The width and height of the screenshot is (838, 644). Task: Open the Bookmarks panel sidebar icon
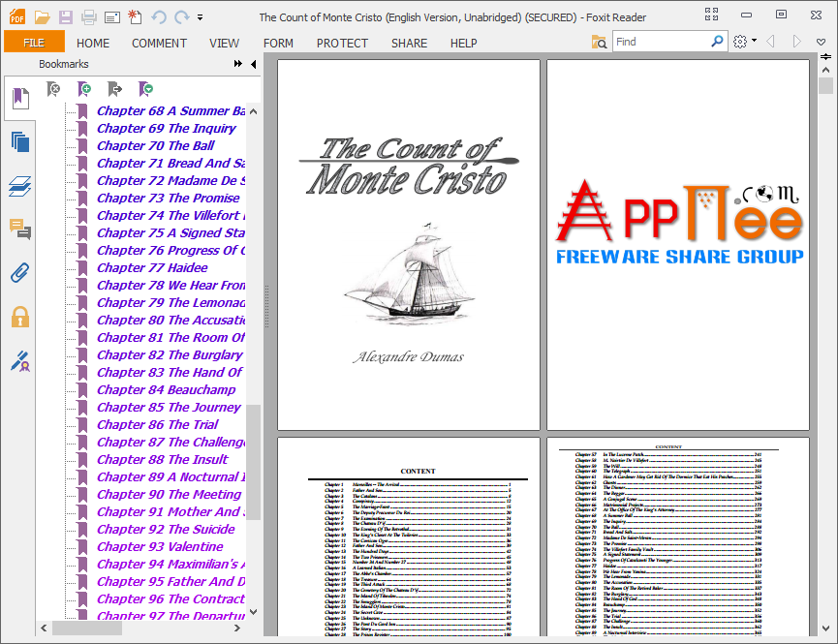20,99
